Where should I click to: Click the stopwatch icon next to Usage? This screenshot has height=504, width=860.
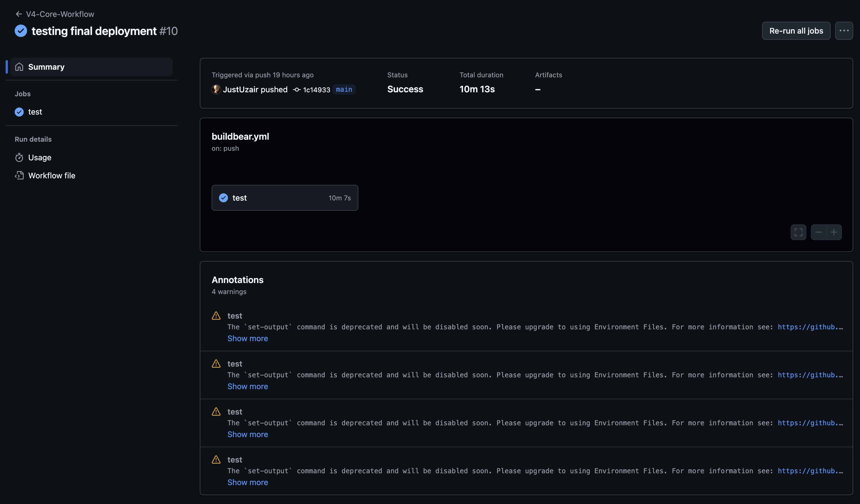point(19,157)
